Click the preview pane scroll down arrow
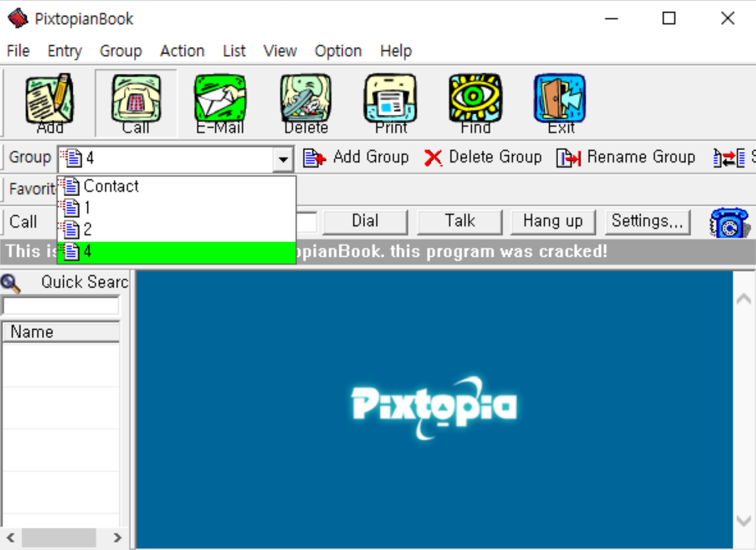756x550 pixels. 743,520
